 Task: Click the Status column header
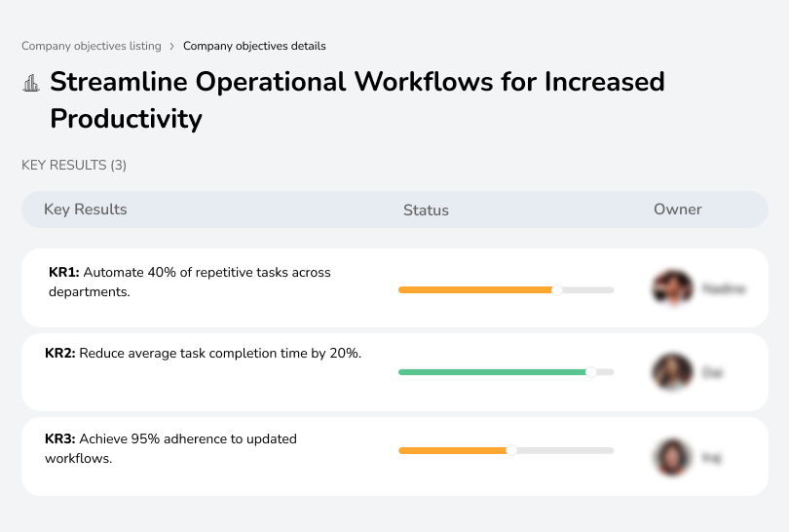426,209
